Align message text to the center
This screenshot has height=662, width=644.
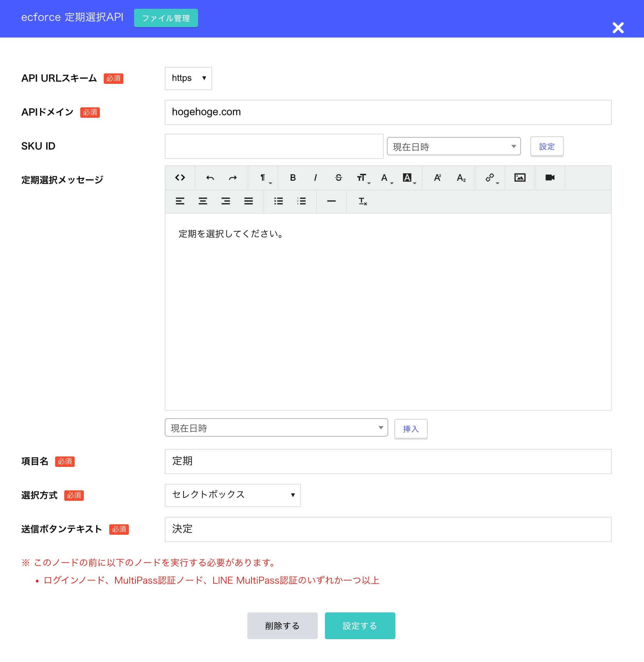tap(203, 201)
